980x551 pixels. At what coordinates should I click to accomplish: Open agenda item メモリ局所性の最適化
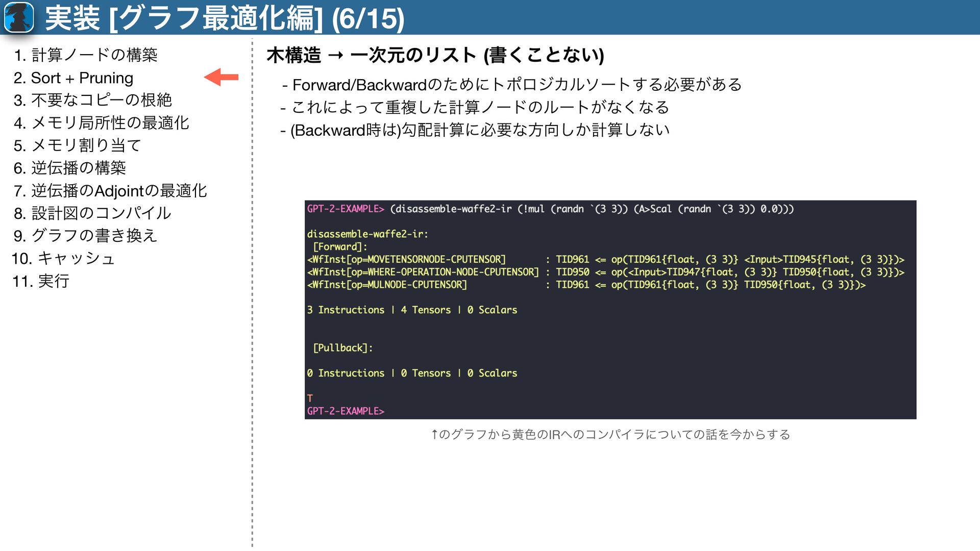102,123
